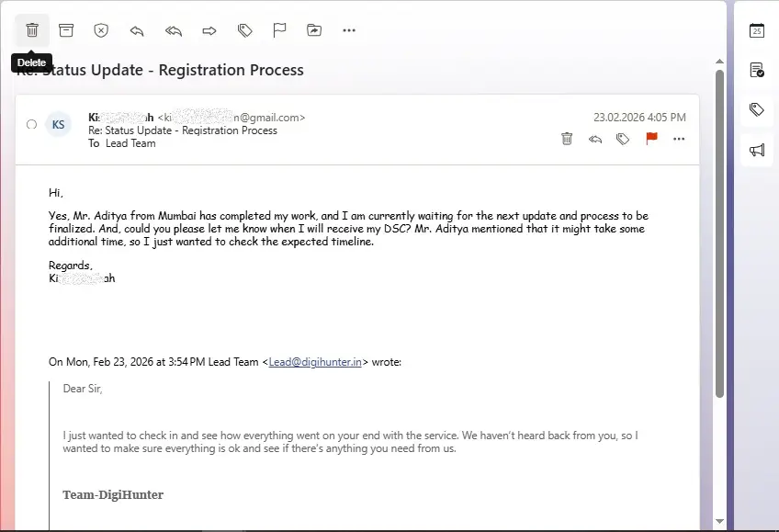
Task: Move email using the folder icon
Action: tap(314, 30)
